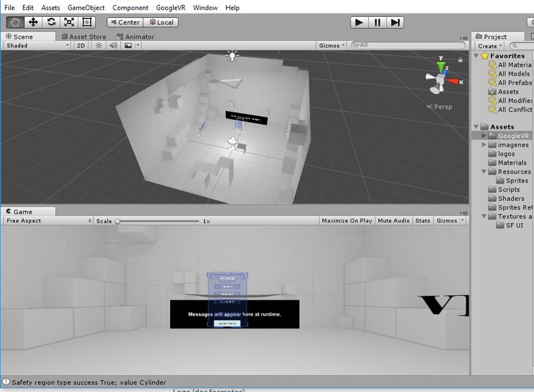Switch pivot mode with Center button
The image size is (534, 392).
click(x=125, y=22)
